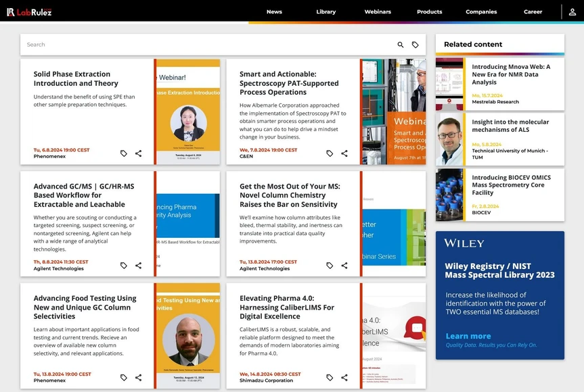This screenshot has width=584, height=392.
Task: Share the Elevating Pharma 4.0 webinar
Action: coord(344,378)
